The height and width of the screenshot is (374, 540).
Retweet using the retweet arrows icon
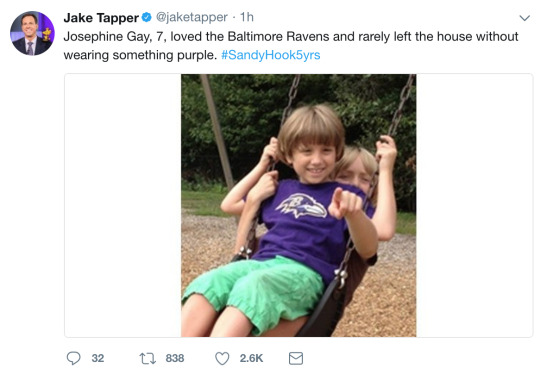148,359
